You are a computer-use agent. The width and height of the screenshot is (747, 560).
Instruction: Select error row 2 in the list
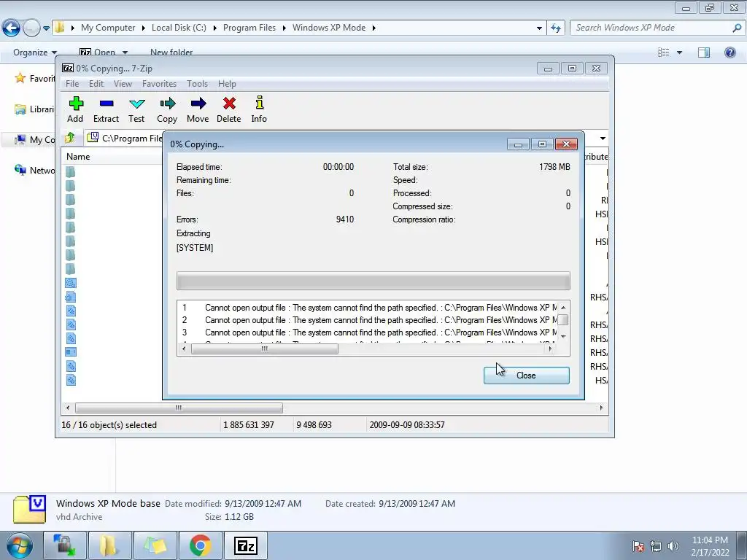[366, 320]
